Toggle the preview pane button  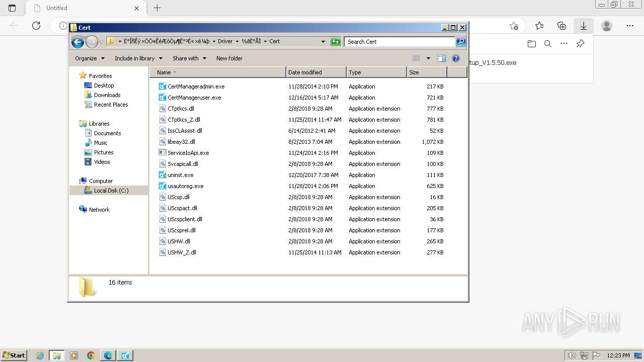[442, 58]
